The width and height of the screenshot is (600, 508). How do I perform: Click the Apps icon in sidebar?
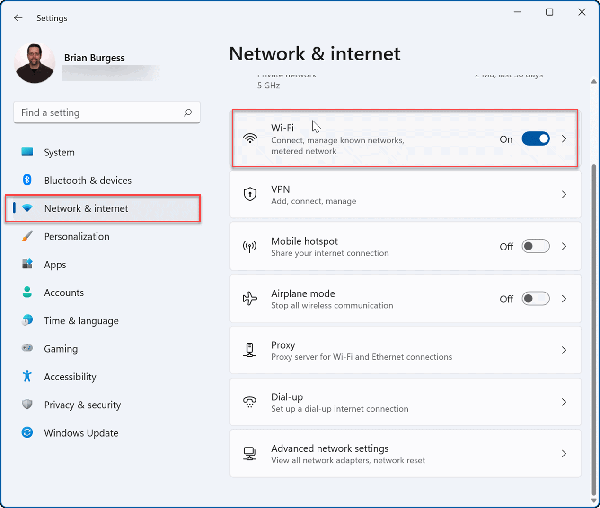click(x=27, y=264)
